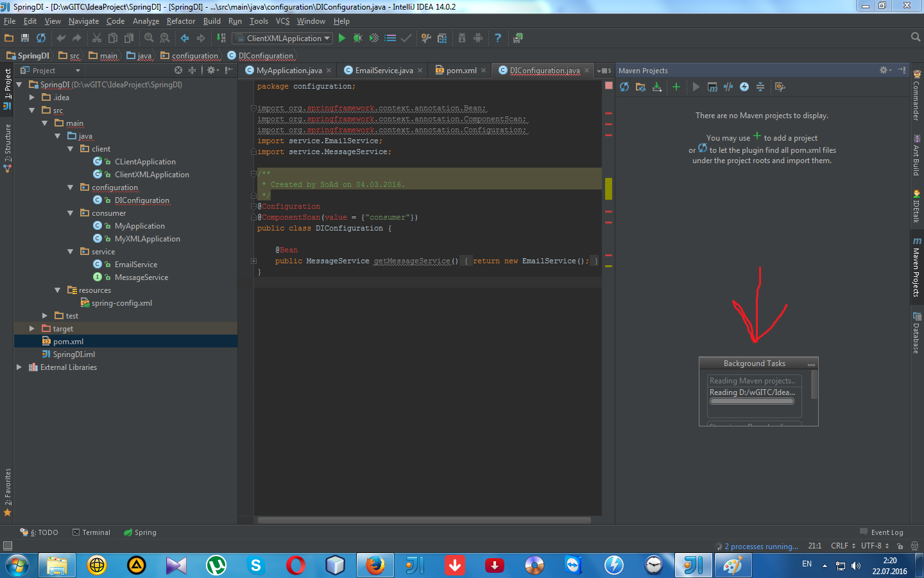924x578 pixels.
Task: Open Settings wrench toolbar icon
Action: tap(426, 38)
